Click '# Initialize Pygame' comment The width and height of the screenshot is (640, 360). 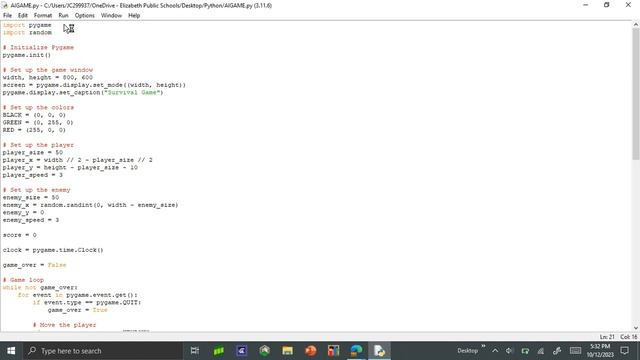click(38, 47)
